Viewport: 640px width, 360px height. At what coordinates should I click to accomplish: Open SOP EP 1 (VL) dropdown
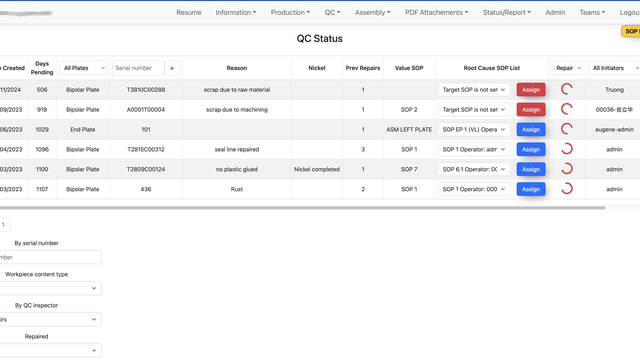click(x=474, y=129)
